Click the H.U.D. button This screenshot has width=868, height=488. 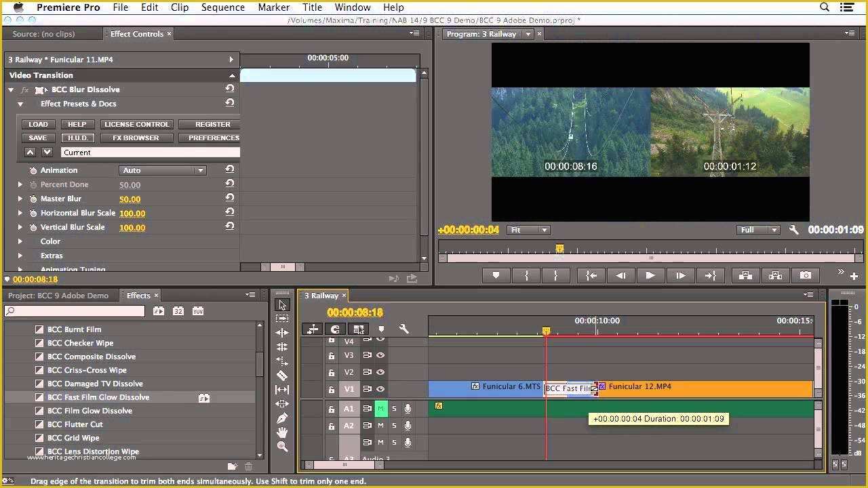click(x=77, y=138)
